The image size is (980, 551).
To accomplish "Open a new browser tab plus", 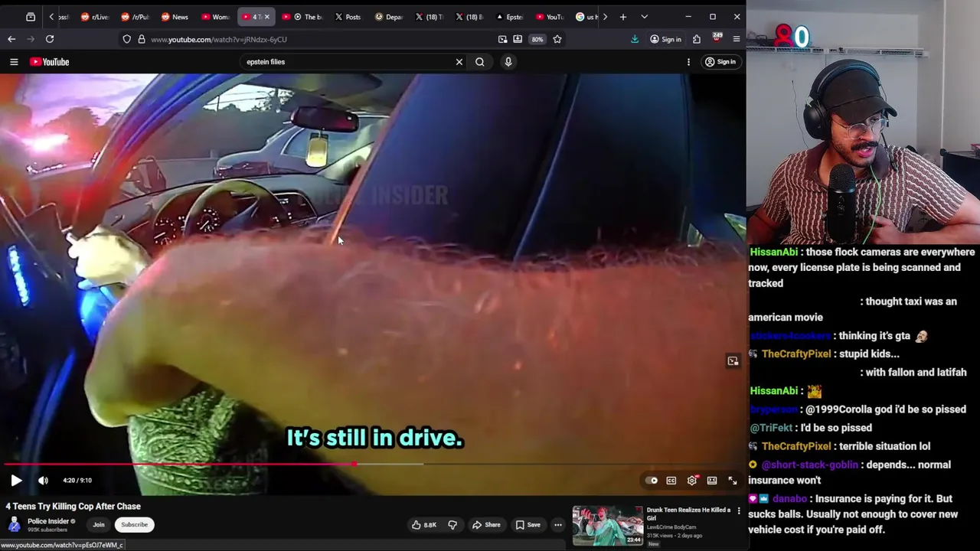I will [x=623, y=17].
